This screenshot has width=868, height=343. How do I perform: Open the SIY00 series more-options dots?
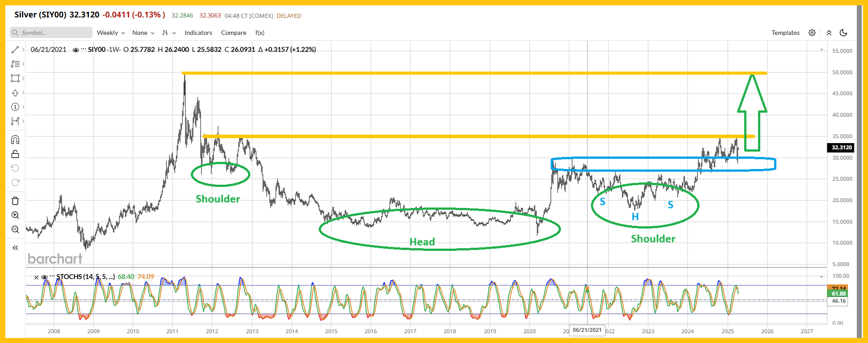[x=84, y=49]
